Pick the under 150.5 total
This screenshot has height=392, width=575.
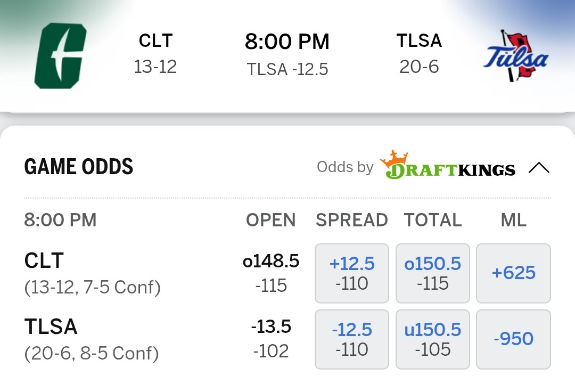coord(433,339)
